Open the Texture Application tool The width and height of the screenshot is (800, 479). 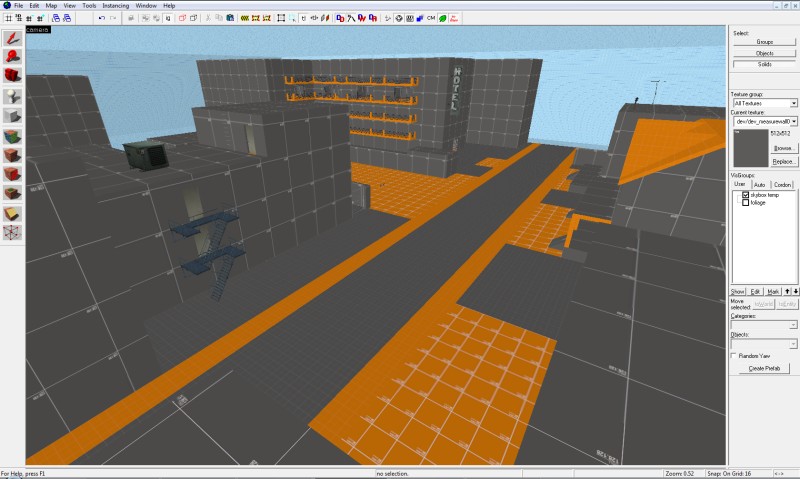(x=12, y=136)
